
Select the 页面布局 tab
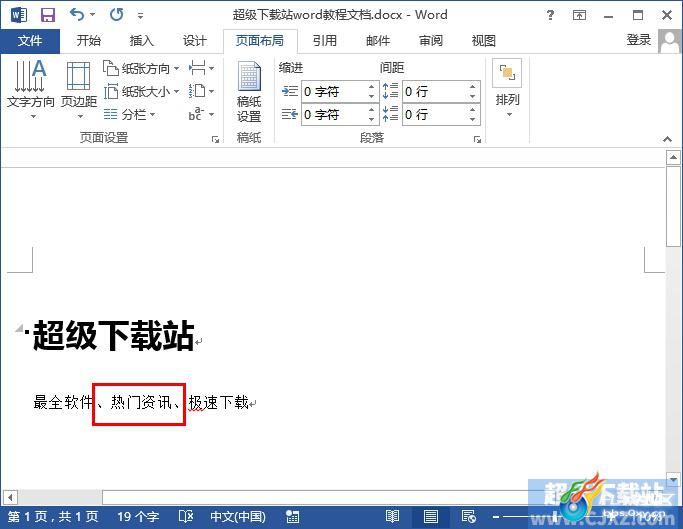point(260,41)
